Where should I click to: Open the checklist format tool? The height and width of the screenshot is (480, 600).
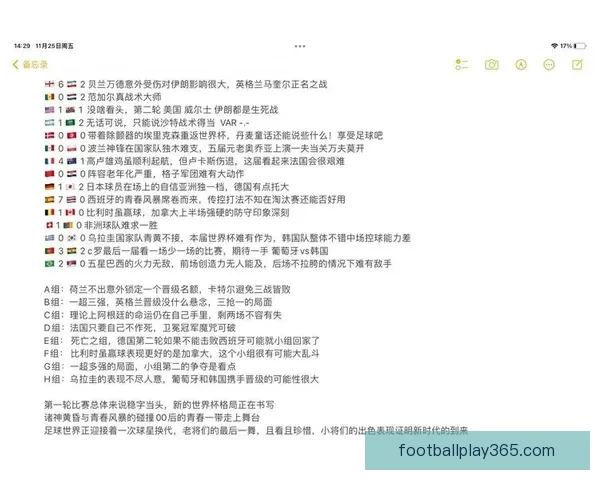[x=461, y=65]
